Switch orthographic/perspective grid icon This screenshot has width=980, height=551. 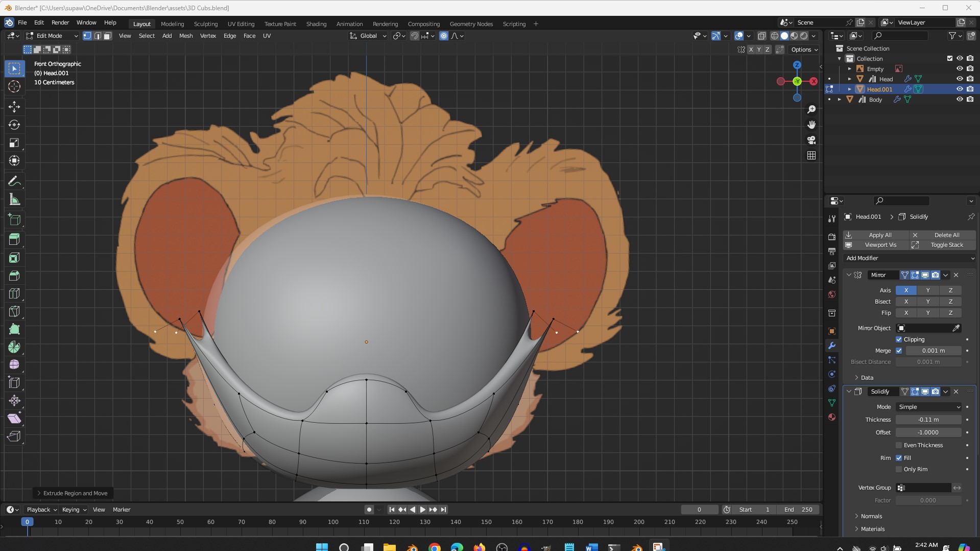tap(811, 155)
